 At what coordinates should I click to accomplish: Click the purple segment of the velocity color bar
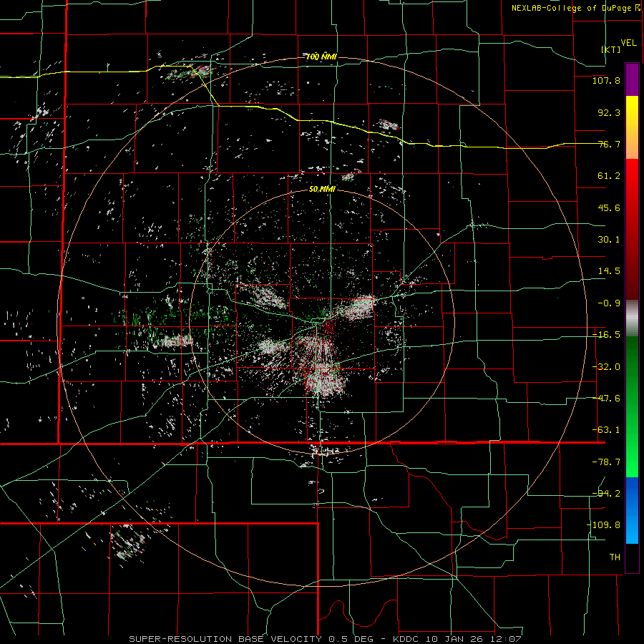pyautogui.click(x=632, y=79)
